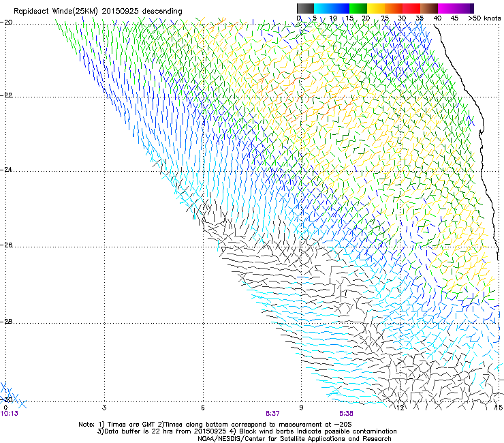Viewport: 504px width, 443px height.
Task: Click the '25' legend scale label
Action: 385,18
